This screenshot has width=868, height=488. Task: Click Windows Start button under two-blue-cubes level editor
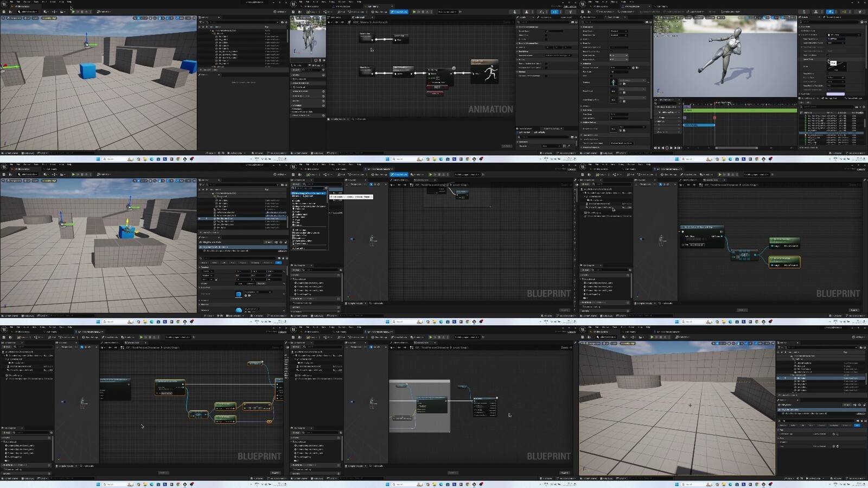(x=98, y=159)
